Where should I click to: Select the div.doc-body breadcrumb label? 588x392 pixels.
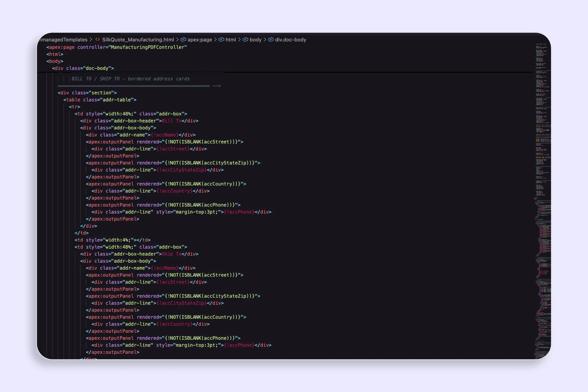pos(290,39)
